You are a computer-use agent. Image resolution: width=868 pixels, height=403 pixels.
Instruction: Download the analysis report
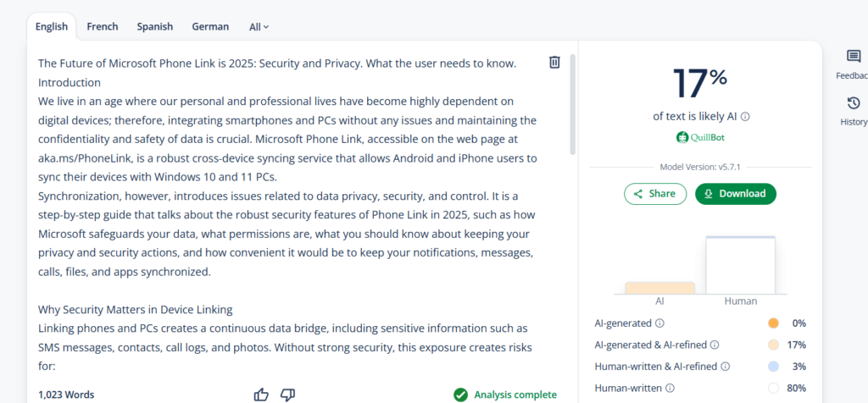click(735, 194)
